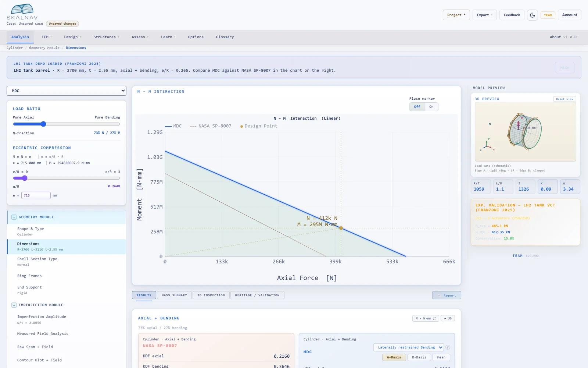
Task: Open the Structures menu
Action: point(107,37)
